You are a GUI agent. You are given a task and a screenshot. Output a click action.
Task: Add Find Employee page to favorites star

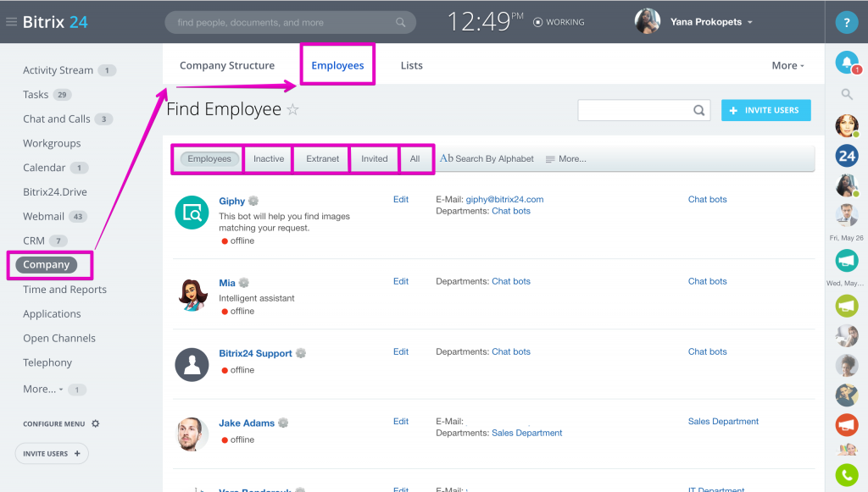click(x=292, y=109)
